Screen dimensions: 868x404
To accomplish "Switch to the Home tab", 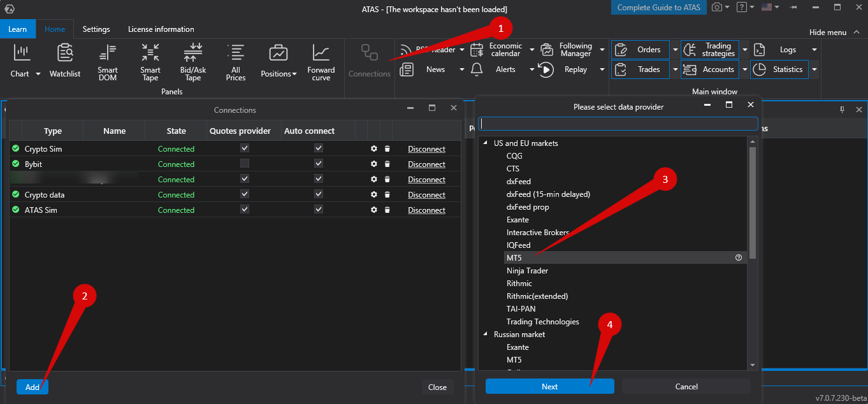I will (x=55, y=29).
